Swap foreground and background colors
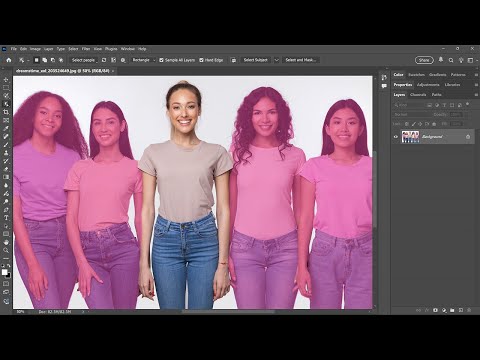 tap(9, 266)
